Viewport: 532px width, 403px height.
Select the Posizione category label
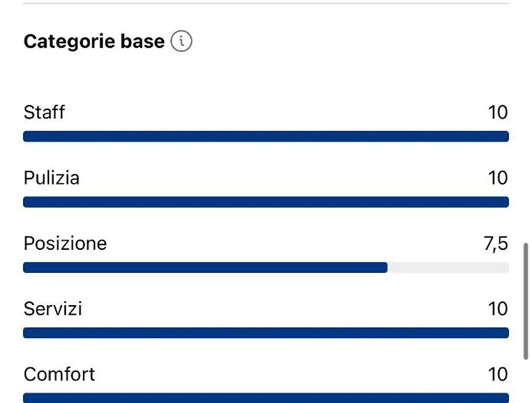click(65, 243)
